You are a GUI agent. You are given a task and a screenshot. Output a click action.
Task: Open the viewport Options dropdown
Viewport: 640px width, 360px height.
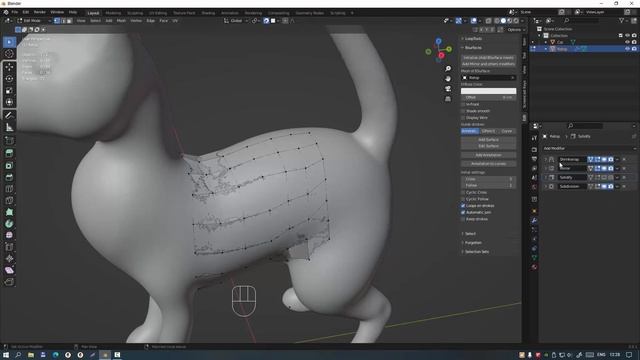pos(516,30)
